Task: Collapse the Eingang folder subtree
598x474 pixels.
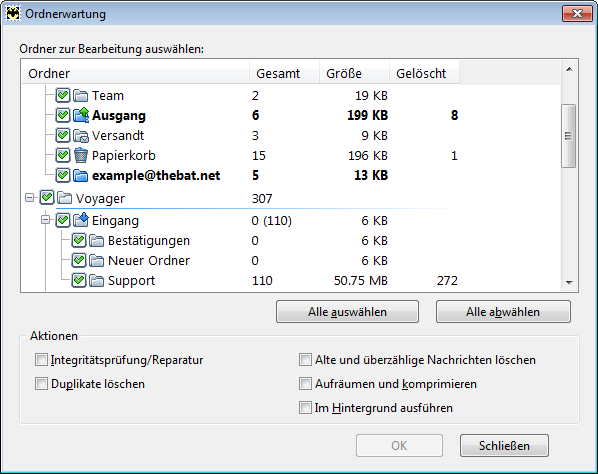Action: click(x=45, y=220)
